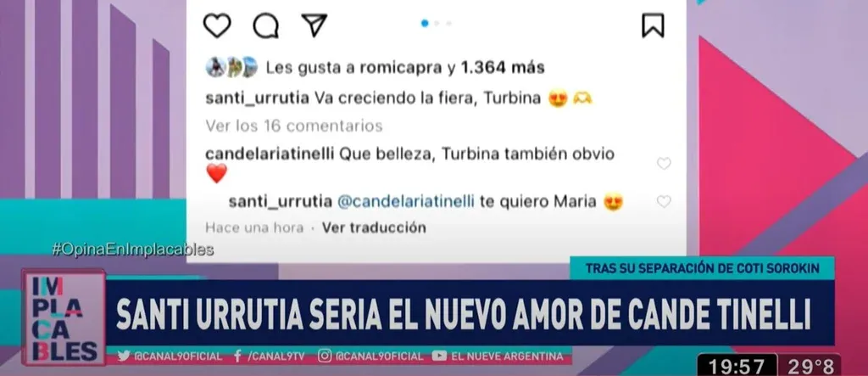View the 1.364 más likes list

click(x=503, y=68)
